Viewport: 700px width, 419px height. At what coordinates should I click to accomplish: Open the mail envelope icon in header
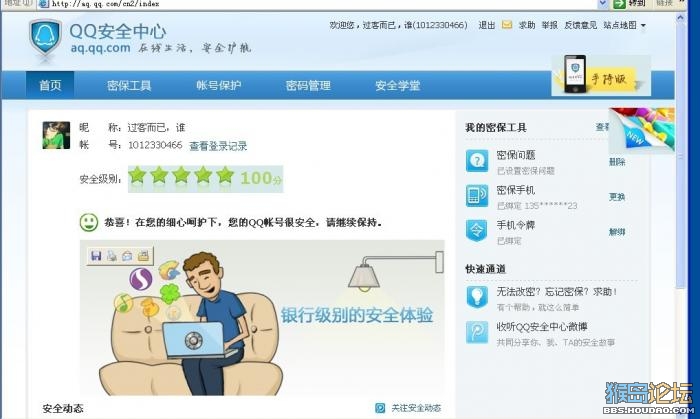(x=507, y=25)
